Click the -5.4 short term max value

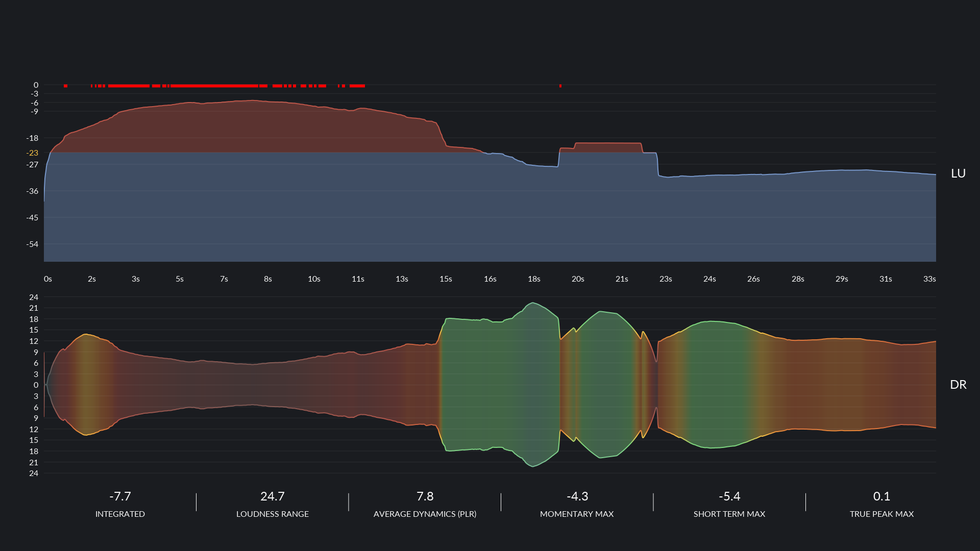729,496
